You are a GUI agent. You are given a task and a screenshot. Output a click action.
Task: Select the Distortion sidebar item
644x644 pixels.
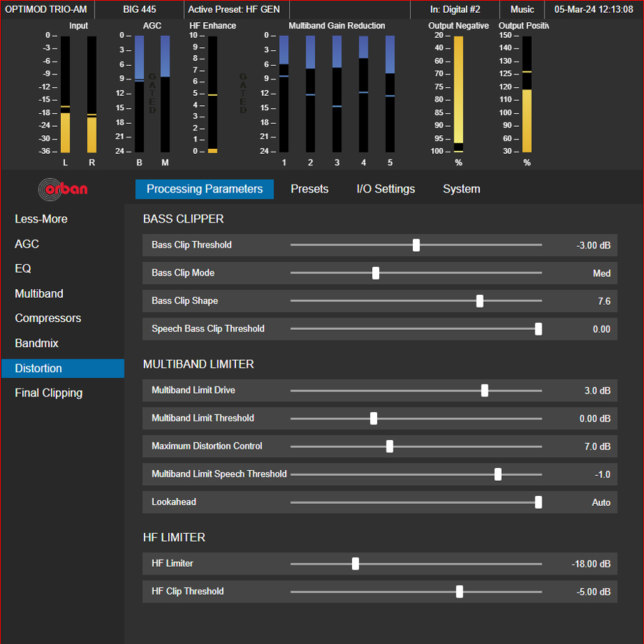point(63,369)
